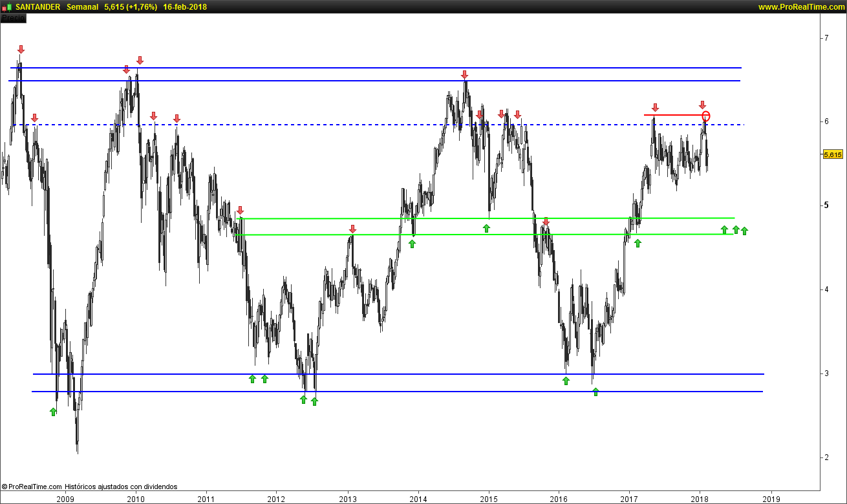Click the red arrow above the 2013 candle at the lower green line
The width and height of the screenshot is (847, 504).
tap(352, 229)
